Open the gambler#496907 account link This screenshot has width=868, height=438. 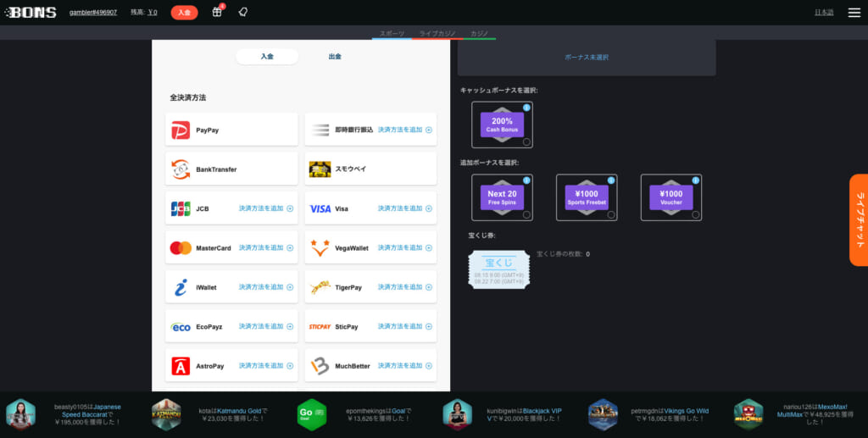coord(93,12)
